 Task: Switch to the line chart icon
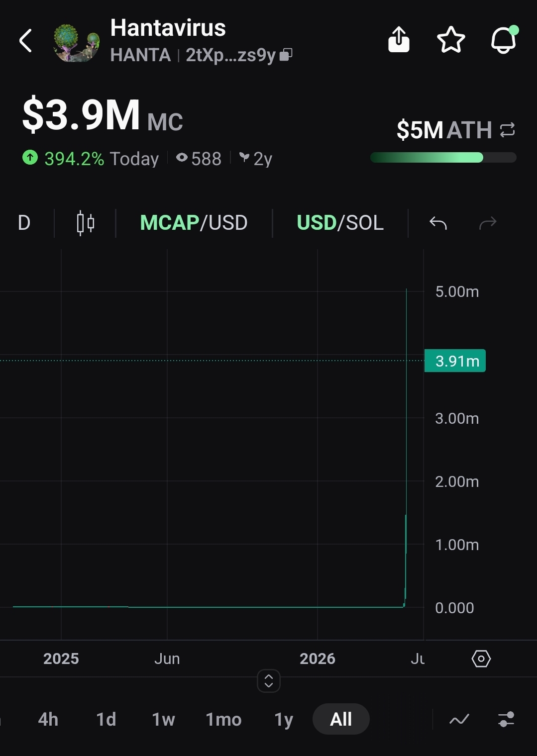pos(459,719)
